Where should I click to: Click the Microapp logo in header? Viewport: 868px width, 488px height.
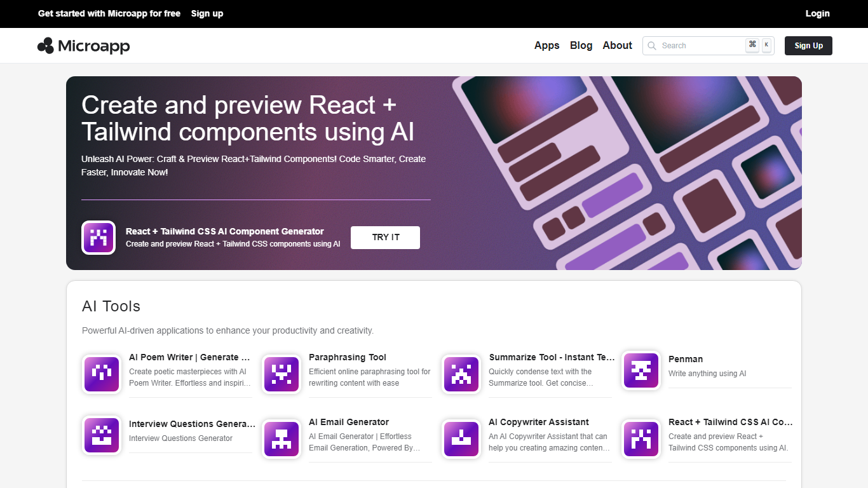point(84,46)
